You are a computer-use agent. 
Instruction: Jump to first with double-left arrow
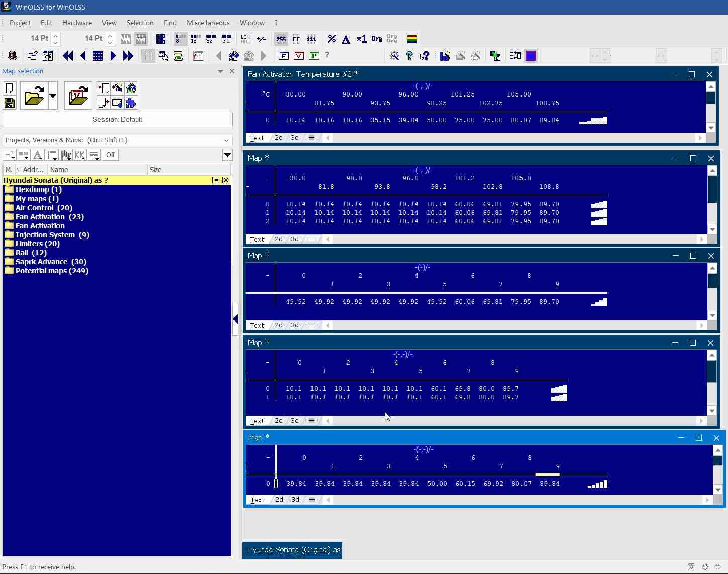(x=68, y=56)
